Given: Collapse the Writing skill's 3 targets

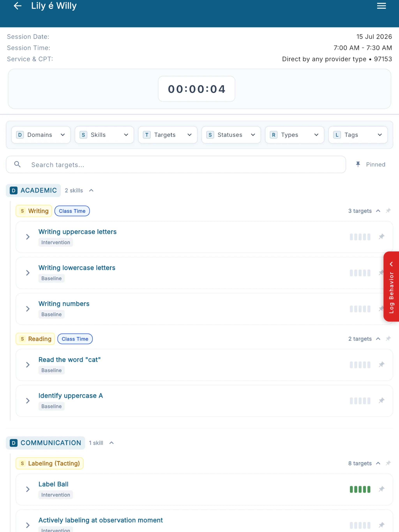Looking at the screenshot, I should (x=378, y=211).
